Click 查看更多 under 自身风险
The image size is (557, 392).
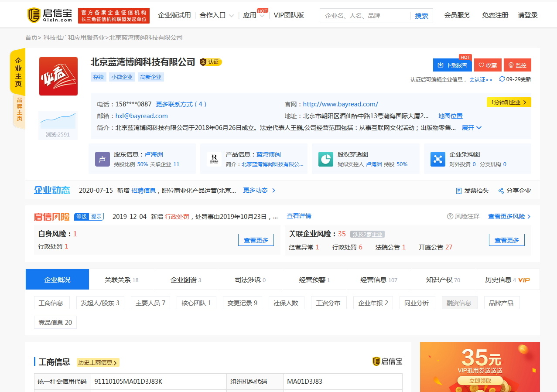256,240
